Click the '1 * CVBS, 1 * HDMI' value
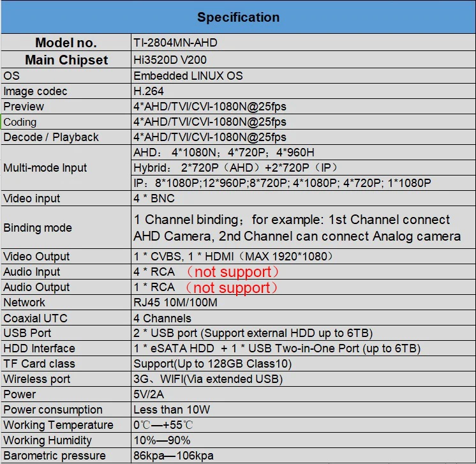 pyautogui.click(x=233, y=257)
